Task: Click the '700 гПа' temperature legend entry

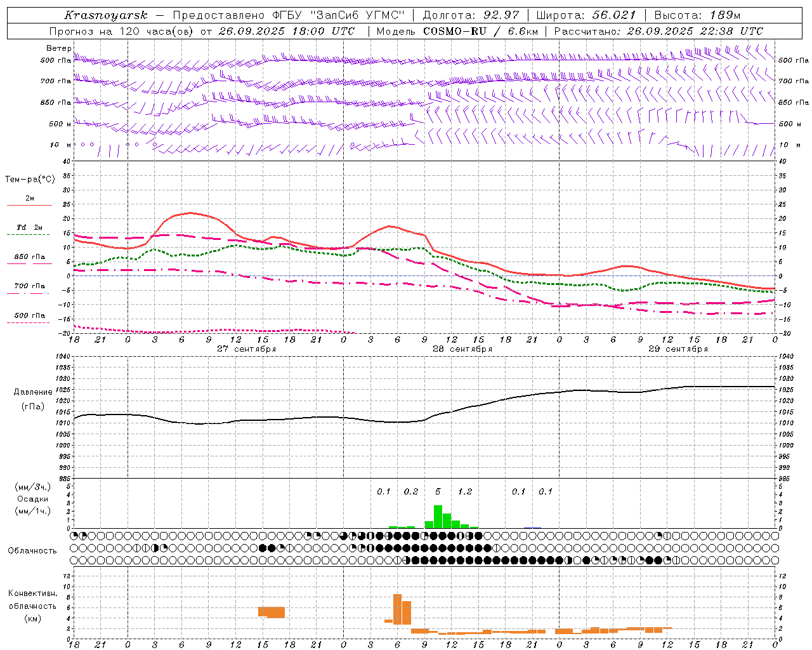Action: pyautogui.click(x=30, y=286)
